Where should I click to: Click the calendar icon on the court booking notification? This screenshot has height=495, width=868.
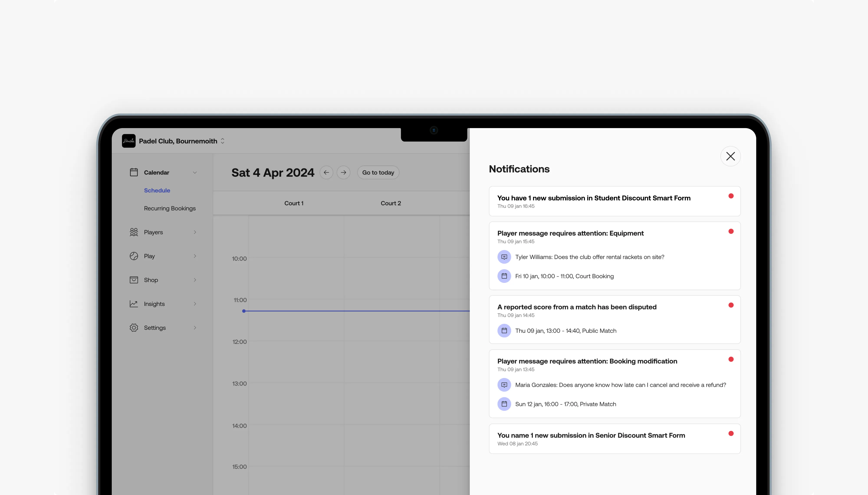tap(504, 276)
